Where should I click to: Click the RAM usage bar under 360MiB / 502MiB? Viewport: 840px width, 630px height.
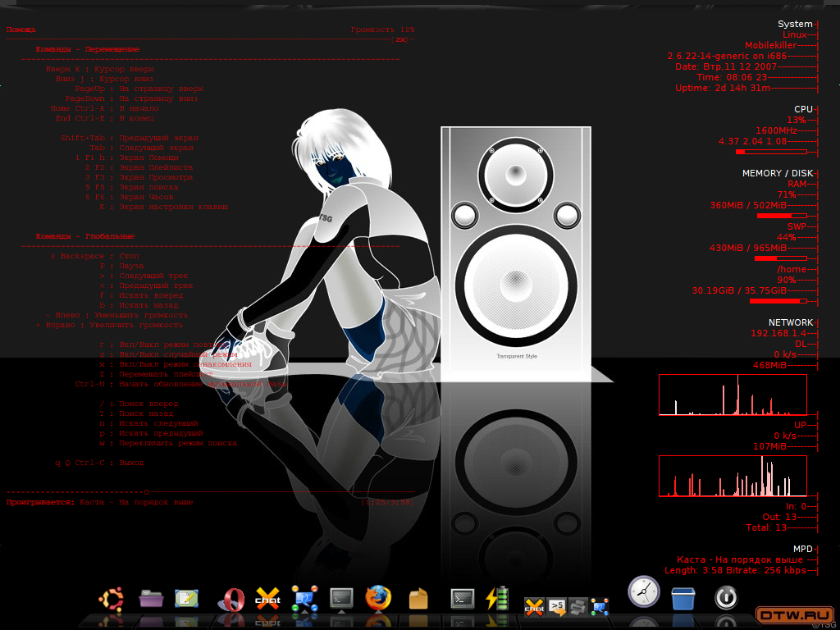pyautogui.click(x=782, y=216)
